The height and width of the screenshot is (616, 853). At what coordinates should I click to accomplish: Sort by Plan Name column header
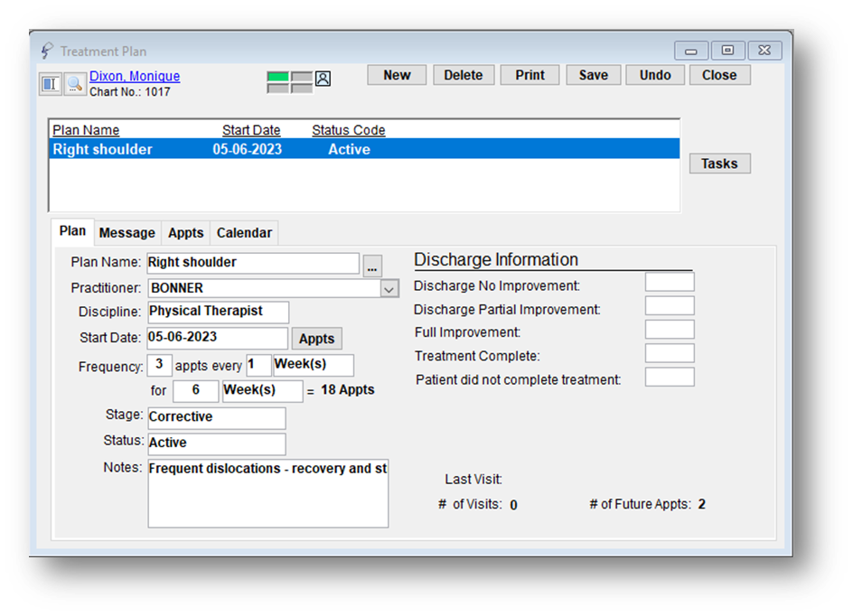coord(86,130)
